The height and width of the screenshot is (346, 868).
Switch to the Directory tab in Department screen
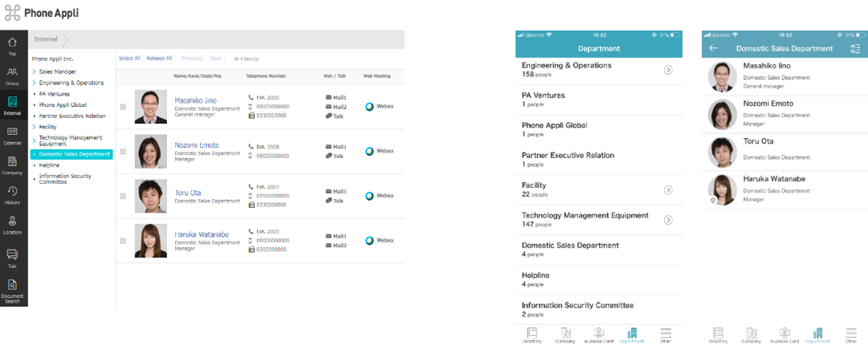(x=532, y=335)
